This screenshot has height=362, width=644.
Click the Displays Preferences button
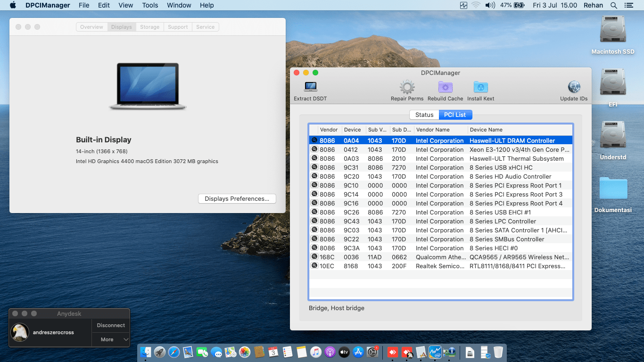237,198
